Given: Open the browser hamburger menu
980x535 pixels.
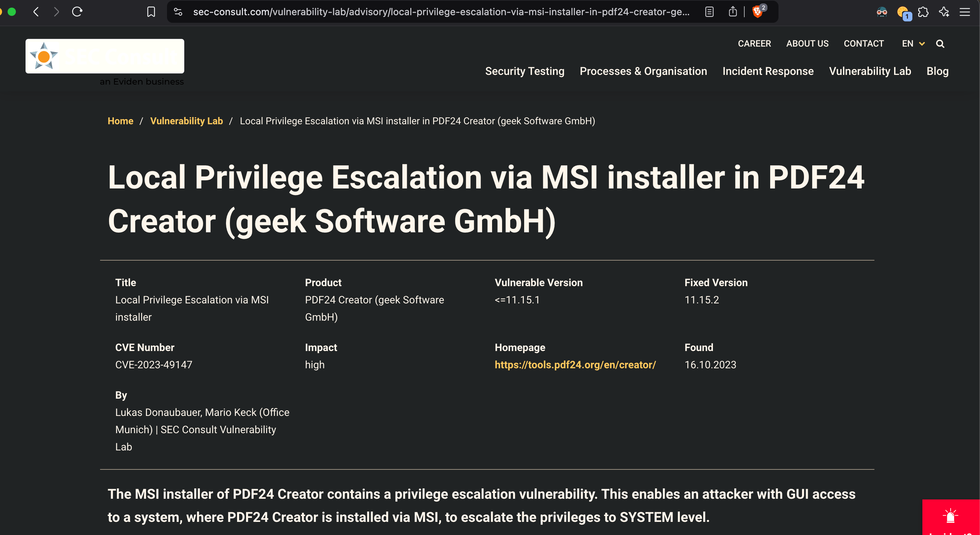Looking at the screenshot, I should click(x=965, y=12).
